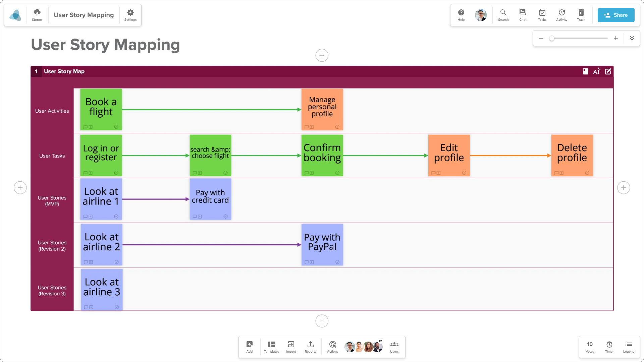Open the user profile avatar

point(481,15)
